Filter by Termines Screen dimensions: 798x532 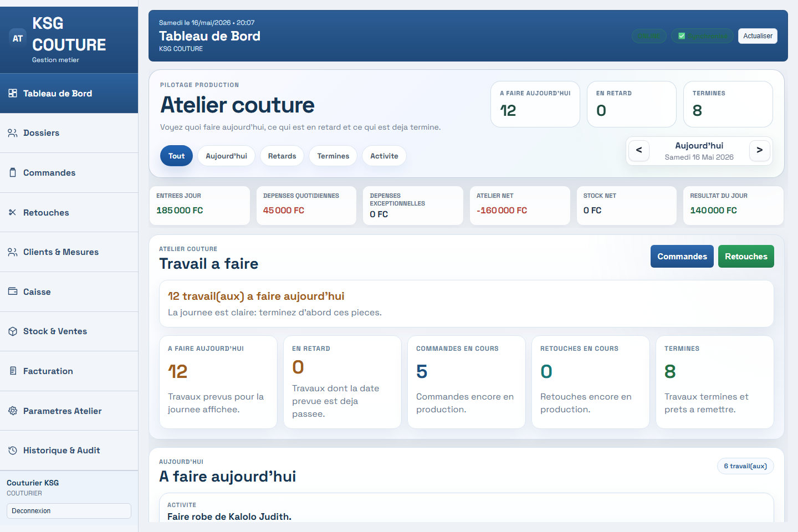click(333, 156)
